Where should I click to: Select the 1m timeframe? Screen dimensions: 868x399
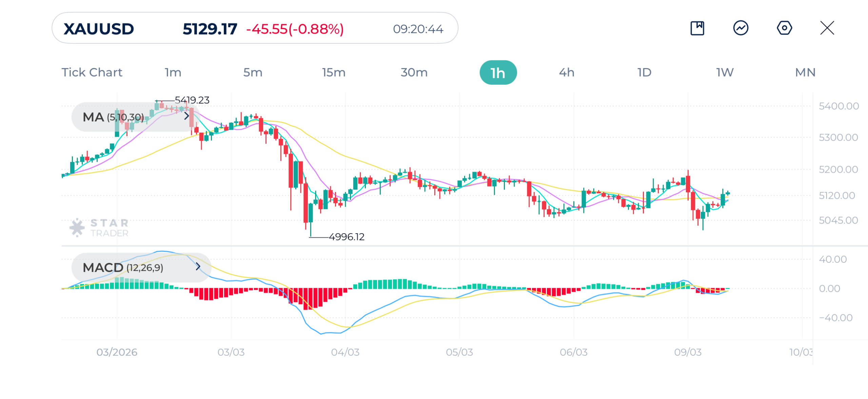(x=173, y=73)
